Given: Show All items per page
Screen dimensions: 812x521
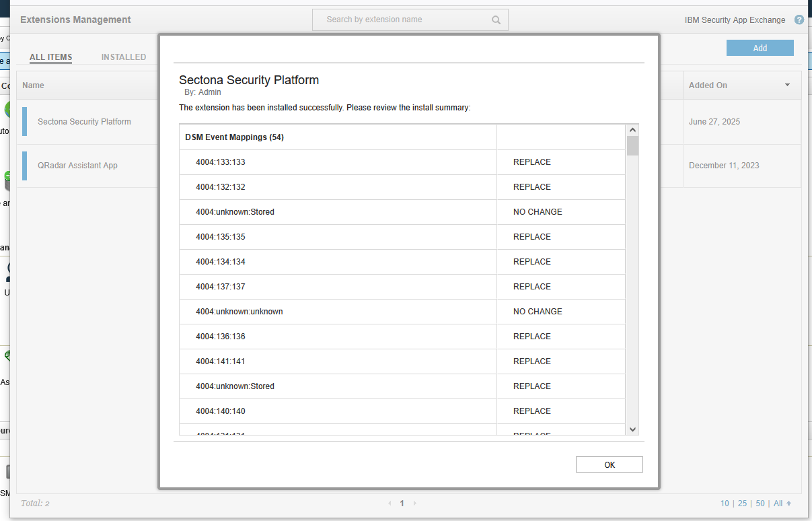Looking at the screenshot, I should click(778, 503).
